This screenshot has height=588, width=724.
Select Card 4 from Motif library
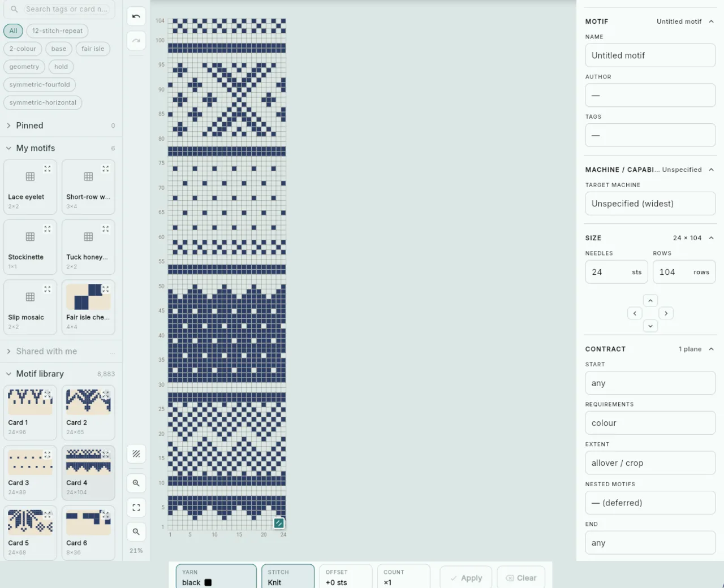[88, 473]
